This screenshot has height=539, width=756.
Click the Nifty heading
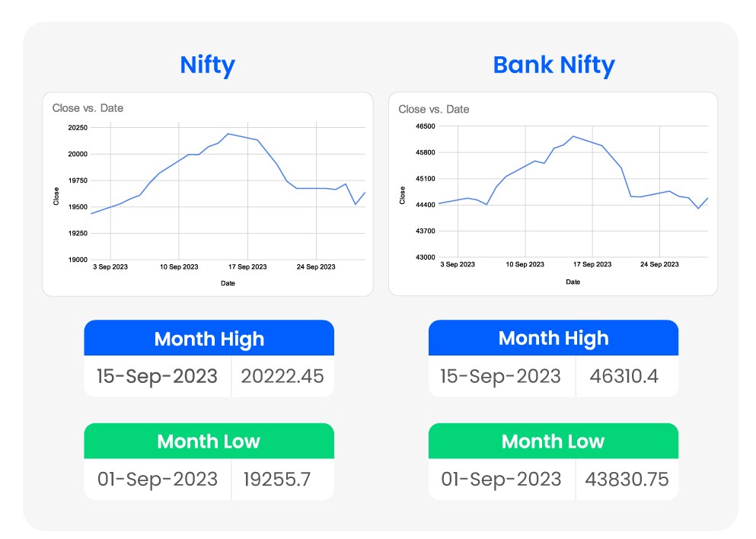tap(207, 65)
